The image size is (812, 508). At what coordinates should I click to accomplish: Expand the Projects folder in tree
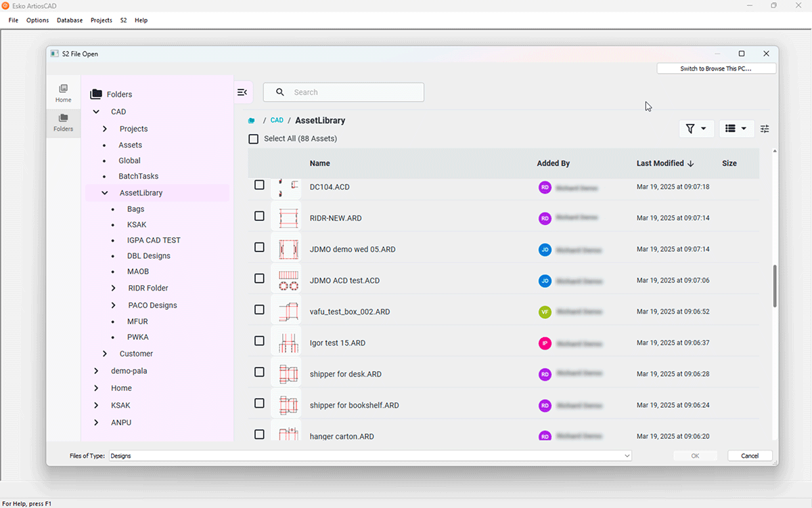pyautogui.click(x=105, y=129)
